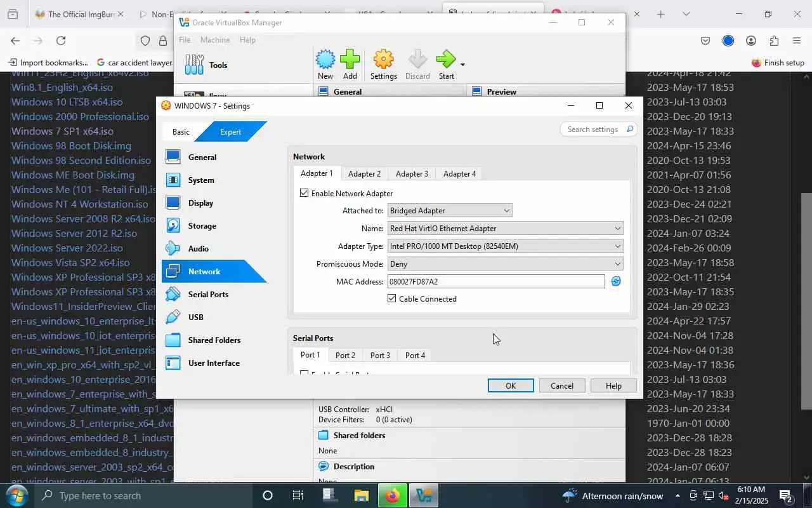Click Settings gear in VirtualBox Manager toolbar

click(383, 65)
